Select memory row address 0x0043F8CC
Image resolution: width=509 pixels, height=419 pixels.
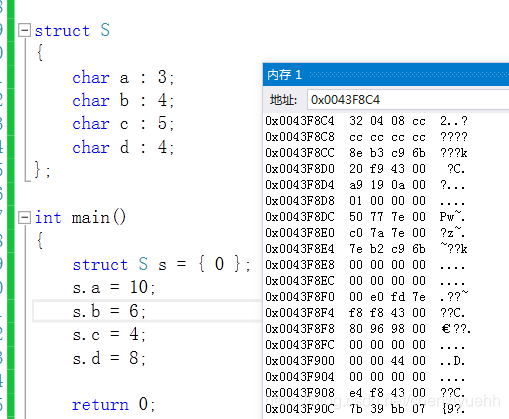click(x=300, y=153)
